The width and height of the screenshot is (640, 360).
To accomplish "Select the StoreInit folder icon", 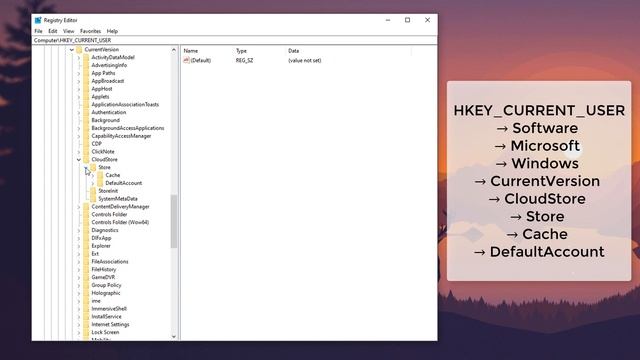I will pyautogui.click(x=93, y=191).
